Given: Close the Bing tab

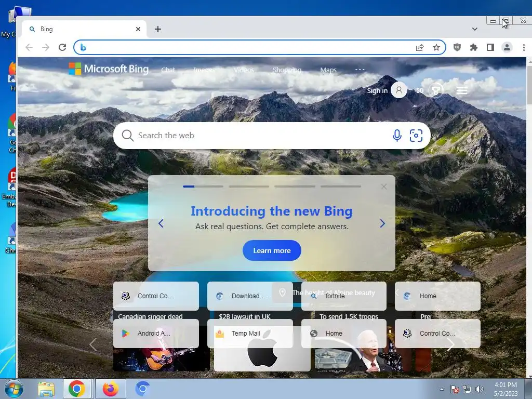Looking at the screenshot, I should [x=138, y=29].
